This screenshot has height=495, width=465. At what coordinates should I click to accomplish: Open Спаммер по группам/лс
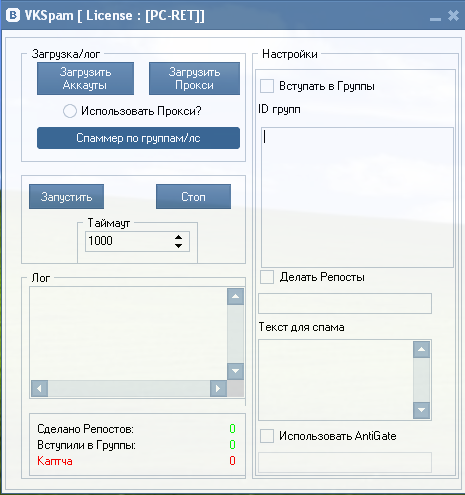(x=138, y=138)
